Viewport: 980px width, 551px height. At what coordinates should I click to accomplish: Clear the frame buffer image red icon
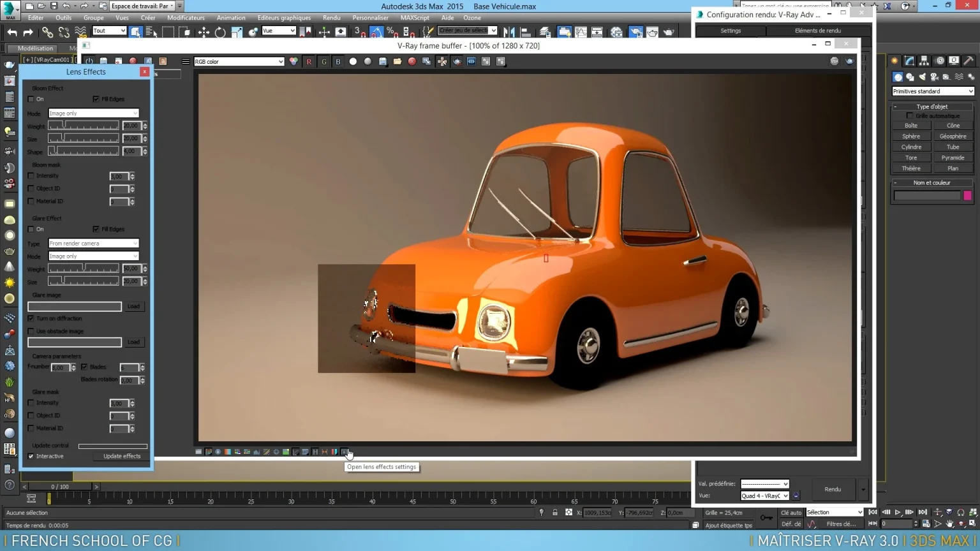412,62
